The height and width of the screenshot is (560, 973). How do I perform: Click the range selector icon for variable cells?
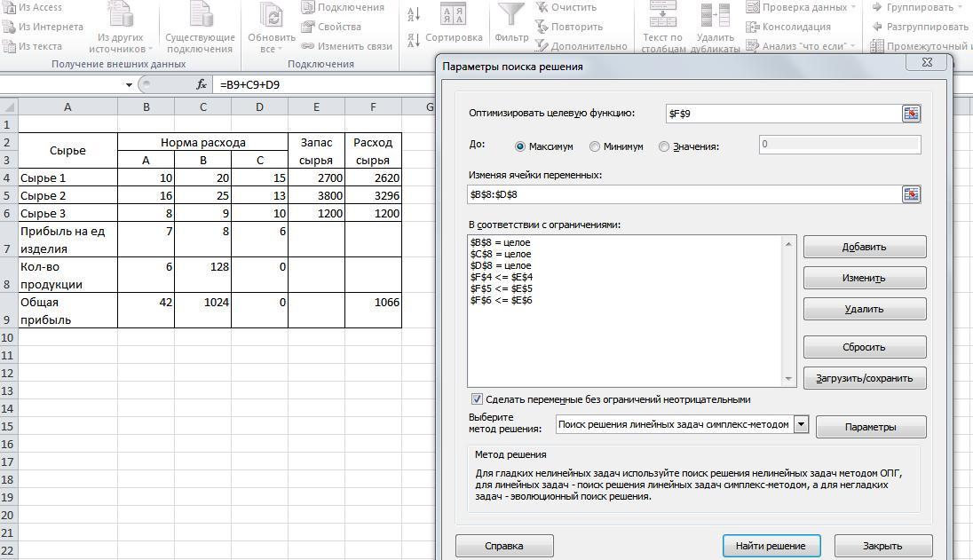pyautogui.click(x=911, y=194)
